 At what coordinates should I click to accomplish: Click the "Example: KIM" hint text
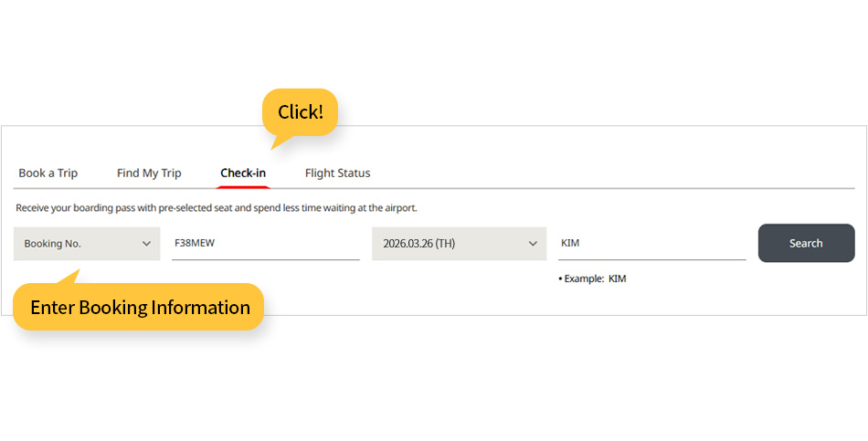[x=594, y=279]
